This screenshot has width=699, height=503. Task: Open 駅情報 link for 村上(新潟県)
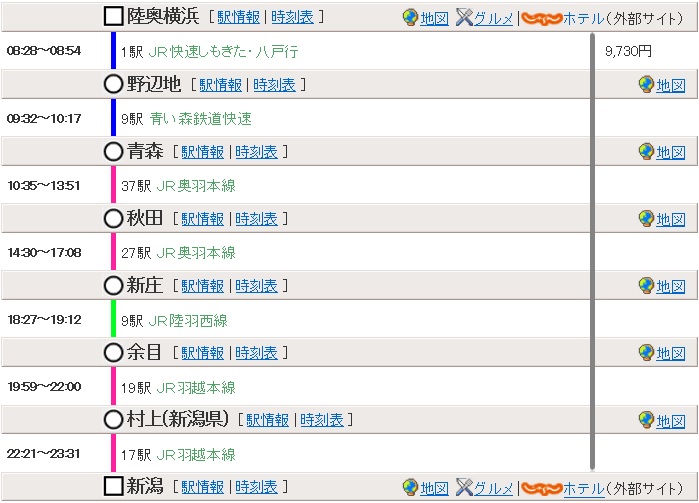pyautogui.click(x=267, y=420)
